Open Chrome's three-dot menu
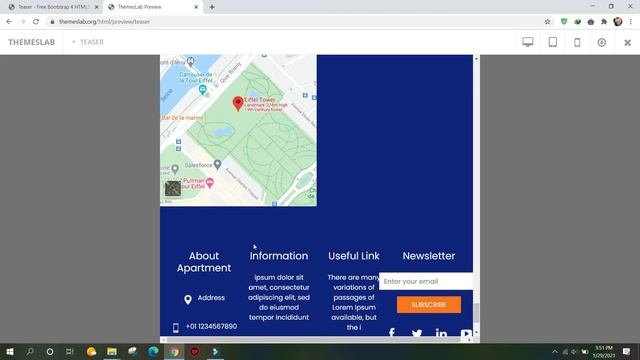This screenshot has width=640, height=360. [631, 22]
